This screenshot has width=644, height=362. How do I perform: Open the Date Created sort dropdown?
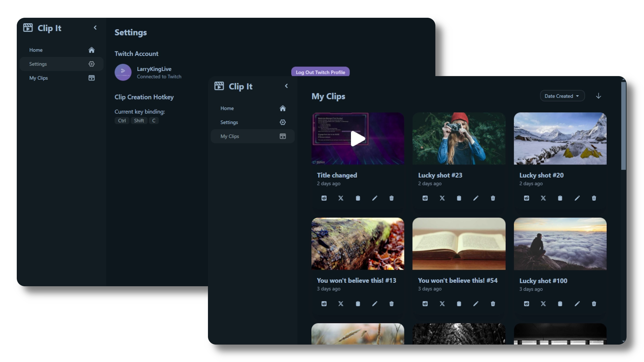click(562, 96)
